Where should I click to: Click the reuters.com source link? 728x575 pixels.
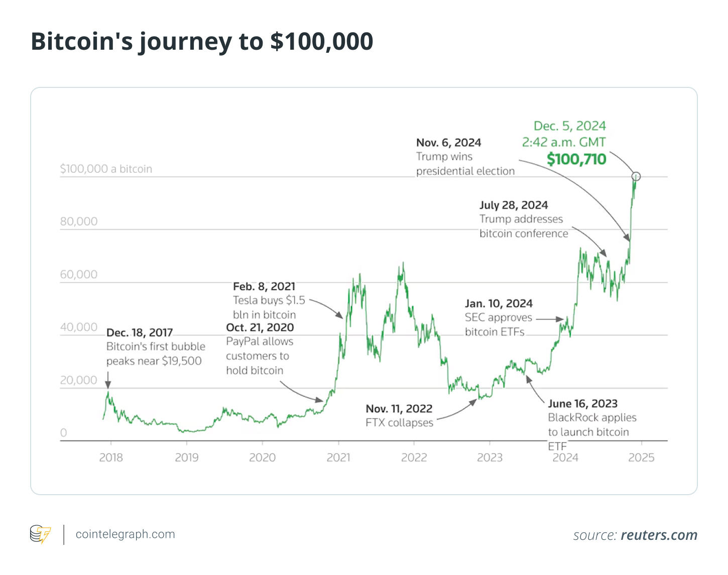[659, 535]
